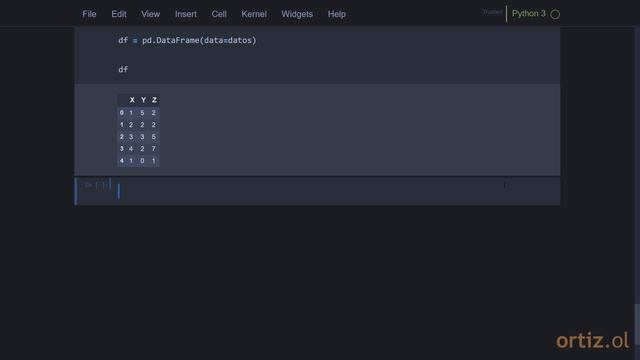Click the page vertical scrollbar thumb
640x360 pixels.
coord(637,324)
